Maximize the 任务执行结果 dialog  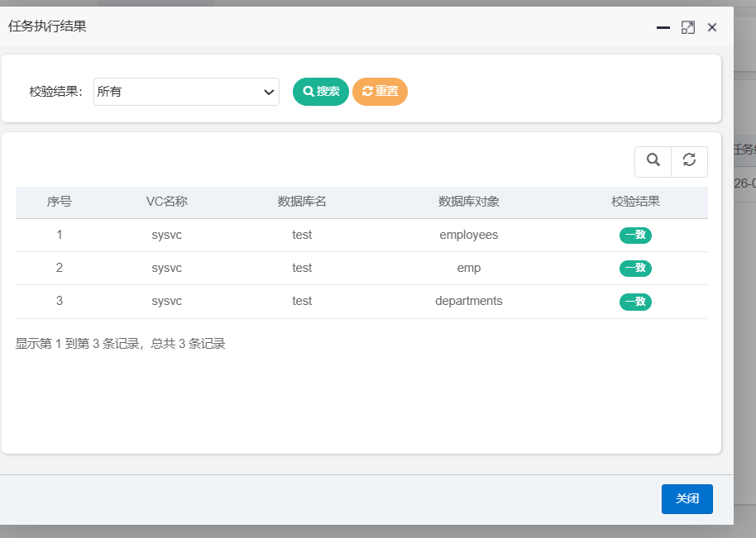(688, 27)
